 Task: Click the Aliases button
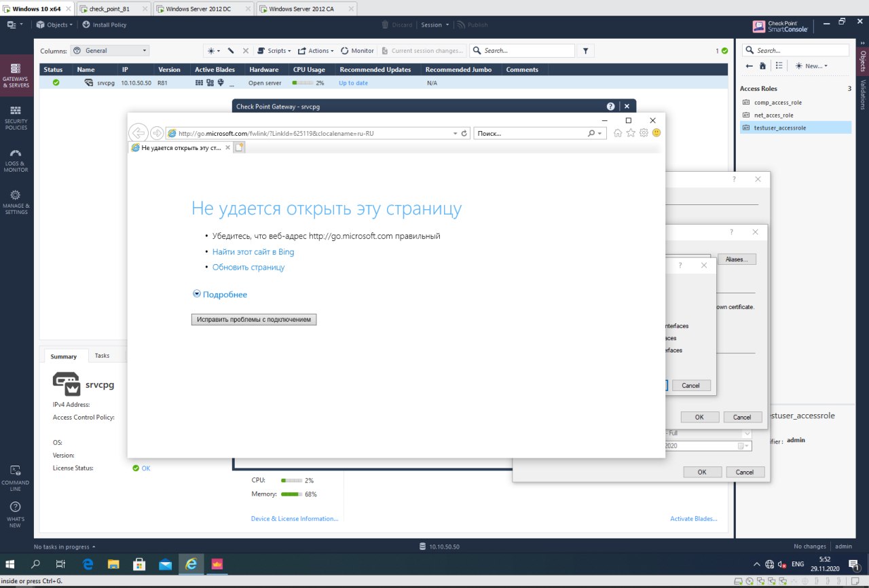tap(736, 259)
